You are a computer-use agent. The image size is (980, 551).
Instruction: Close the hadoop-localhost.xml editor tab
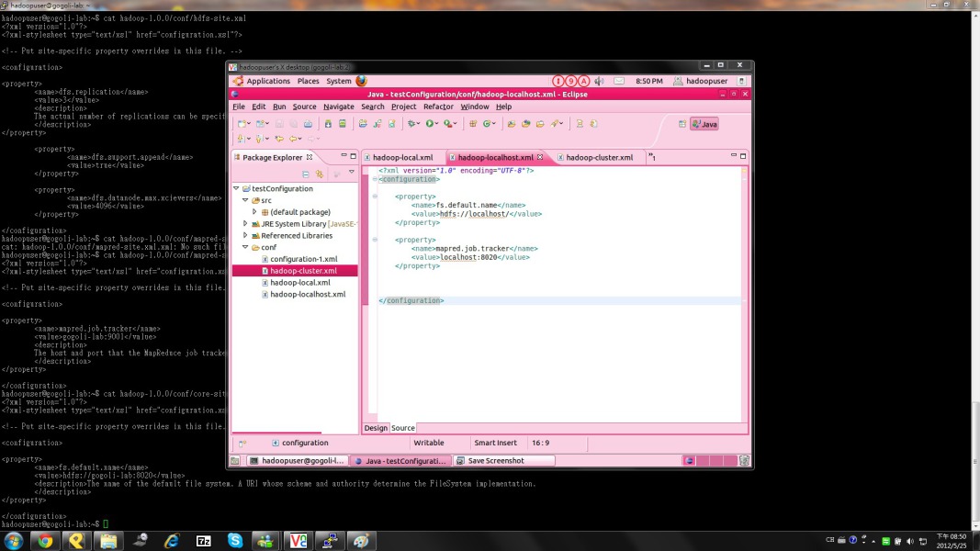click(x=540, y=157)
